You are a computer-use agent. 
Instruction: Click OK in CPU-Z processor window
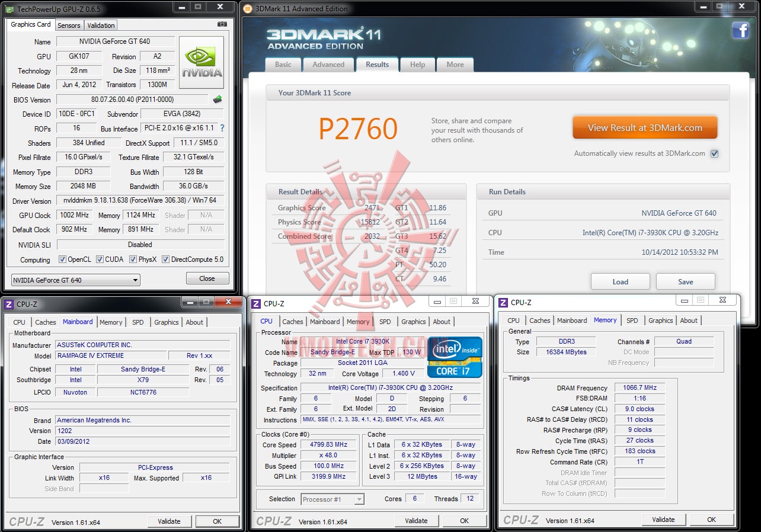pos(465,521)
